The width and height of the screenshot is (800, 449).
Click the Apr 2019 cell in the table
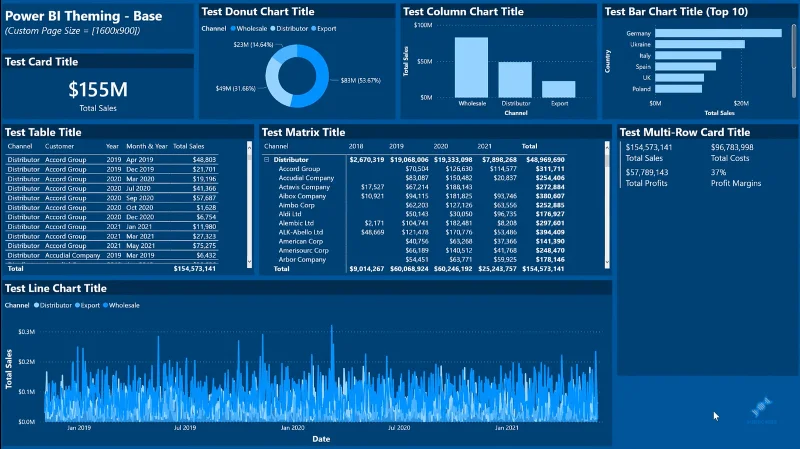pyautogui.click(x=140, y=160)
